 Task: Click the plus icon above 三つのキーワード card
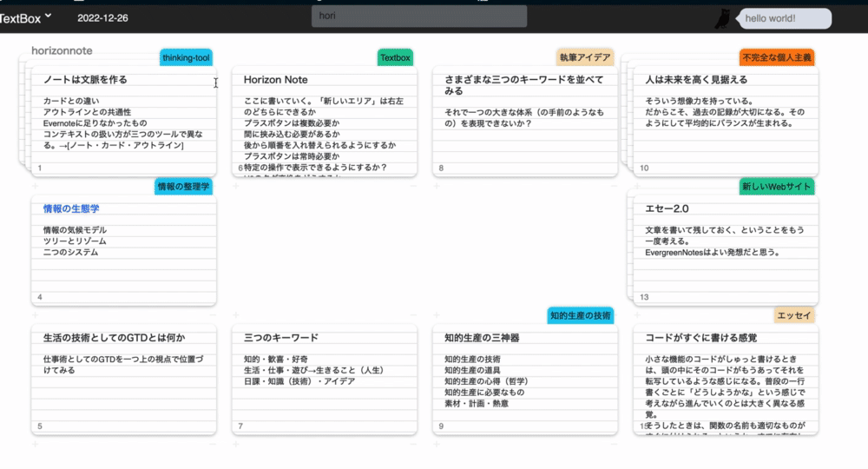point(236,315)
